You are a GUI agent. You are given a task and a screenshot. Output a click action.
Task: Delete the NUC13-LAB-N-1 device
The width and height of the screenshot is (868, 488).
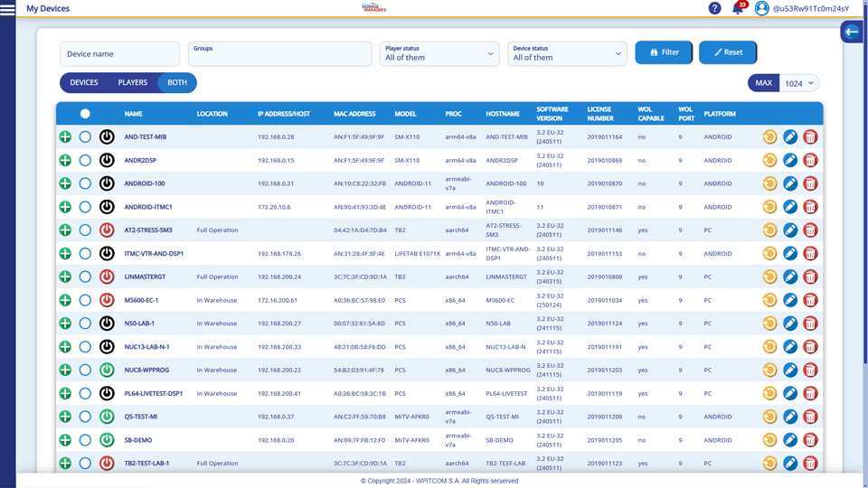coord(810,347)
